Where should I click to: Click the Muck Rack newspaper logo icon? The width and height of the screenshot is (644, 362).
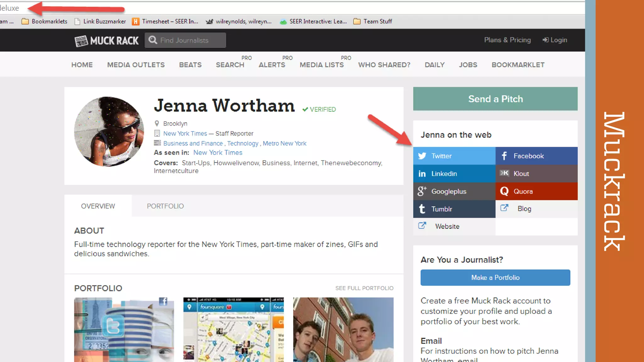(x=81, y=41)
